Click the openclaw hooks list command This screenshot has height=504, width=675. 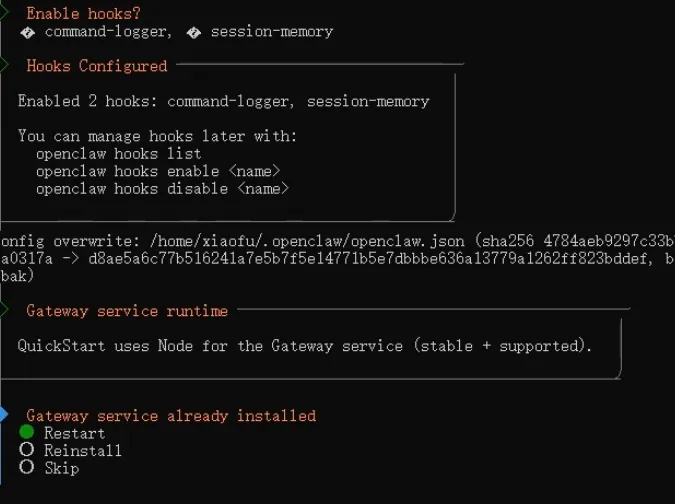point(118,154)
